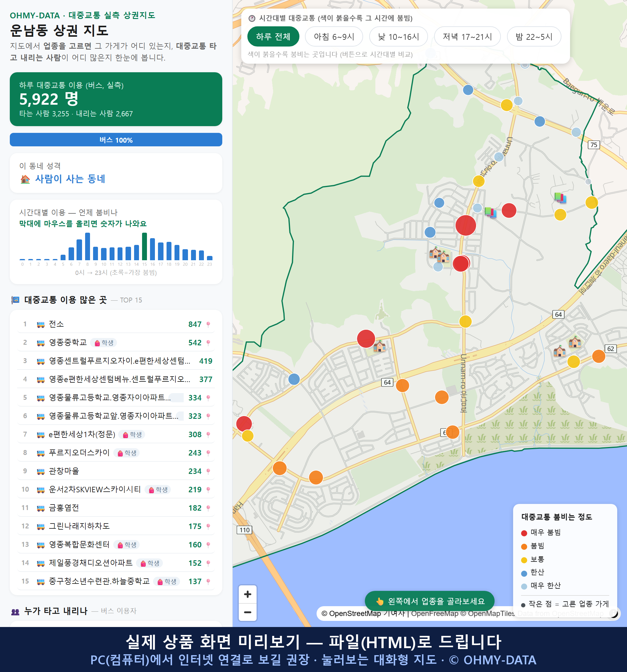The width and height of the screenshot is (627, 672).
Task: Zoom in the map with plus button
Action: click(247, 594)
